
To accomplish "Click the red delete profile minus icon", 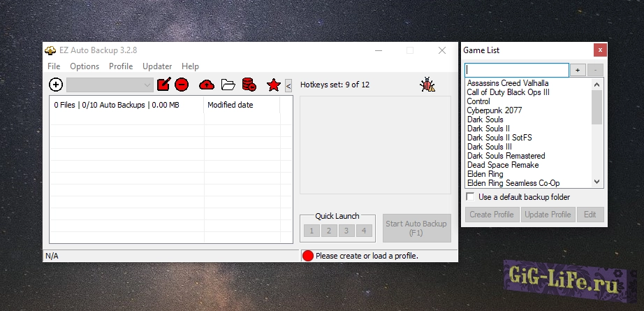I will coord(182,85).
